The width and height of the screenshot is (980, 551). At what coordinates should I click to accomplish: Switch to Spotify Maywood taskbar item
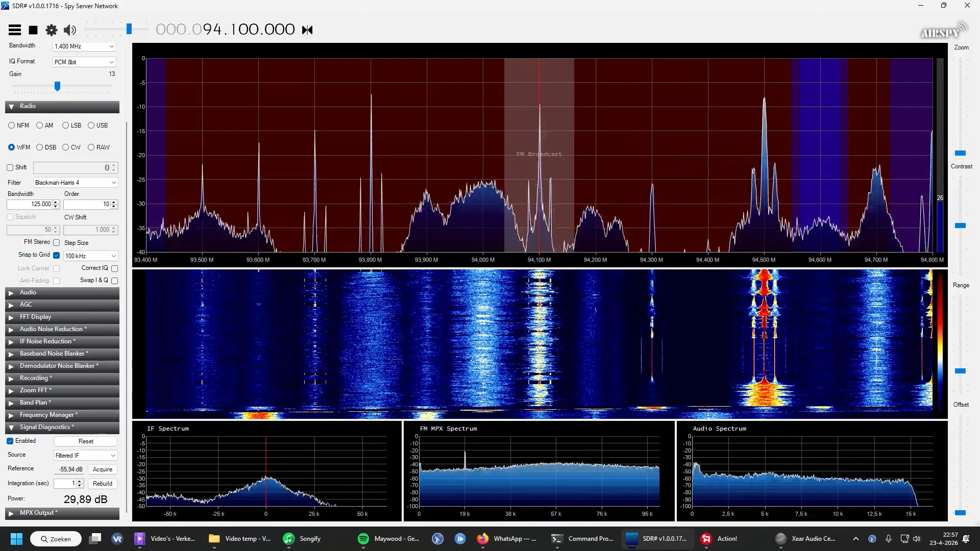pyautogui.click(x=389, y=539)
